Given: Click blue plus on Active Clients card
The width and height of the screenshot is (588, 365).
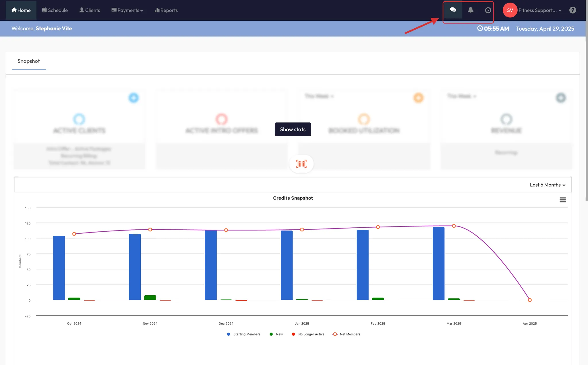Looking at the screenshot, I should tap(134, 98).
